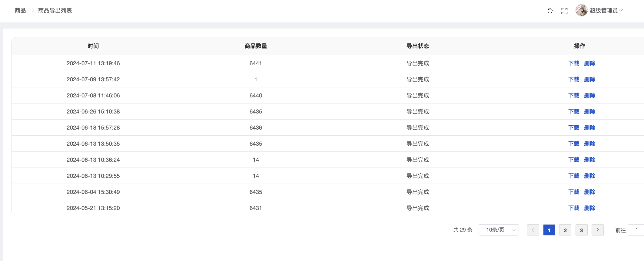
Task: Select page 1 in pagination
Action: coord(549,230)
